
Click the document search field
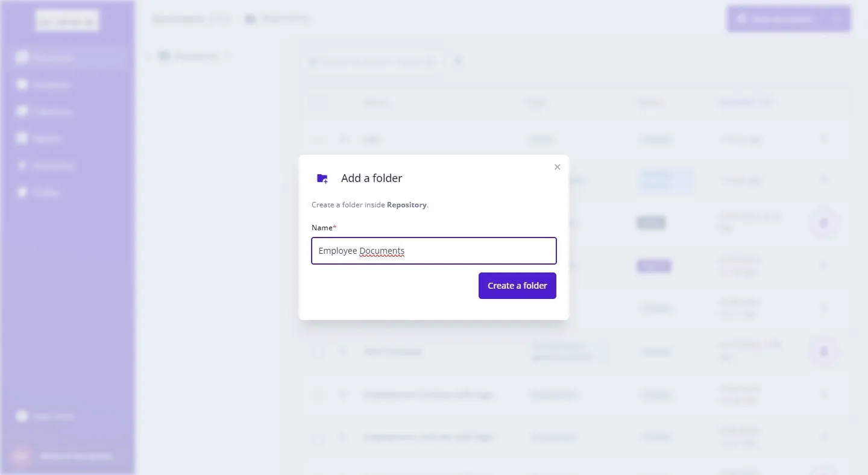[x=371, y=61]
